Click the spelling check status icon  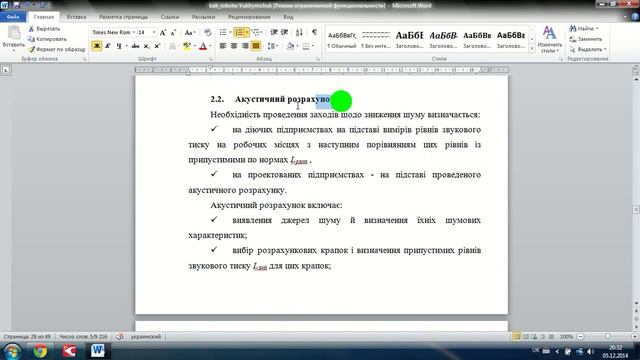(x=120, y=337)
